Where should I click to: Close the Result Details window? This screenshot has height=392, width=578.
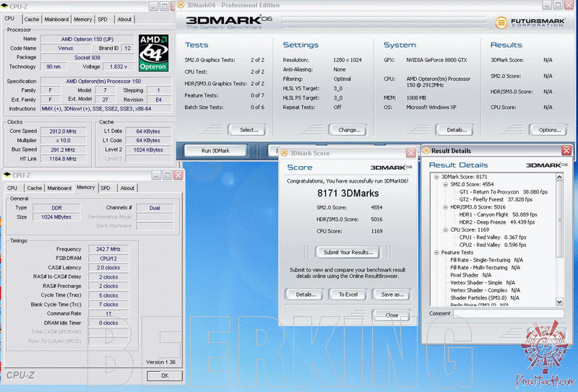[566, 151]
